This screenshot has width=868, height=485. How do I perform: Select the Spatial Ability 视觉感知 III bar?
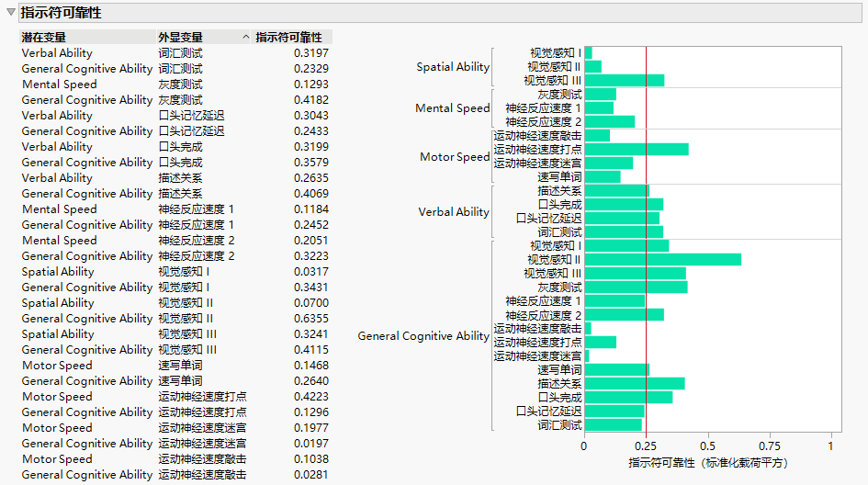tap(625, 80)
